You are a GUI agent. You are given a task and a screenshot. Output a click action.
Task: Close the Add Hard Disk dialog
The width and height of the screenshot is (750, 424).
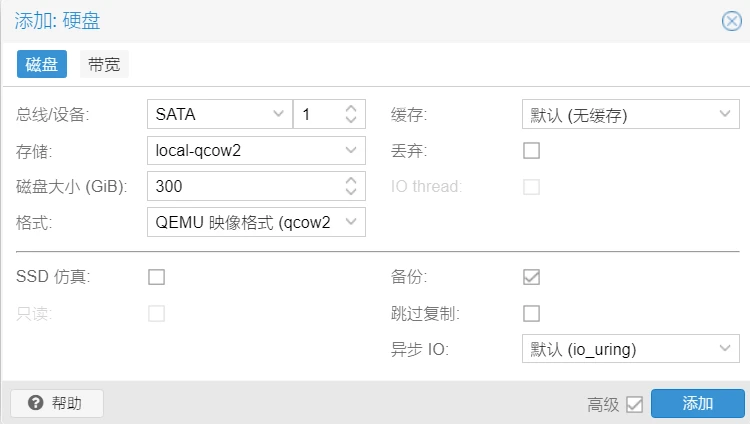[731, 21]
